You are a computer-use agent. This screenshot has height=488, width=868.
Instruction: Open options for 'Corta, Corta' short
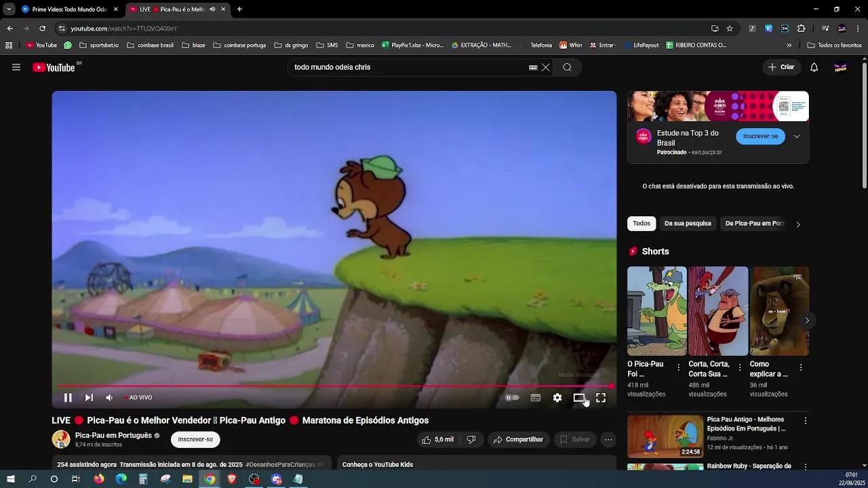[740, 367]
